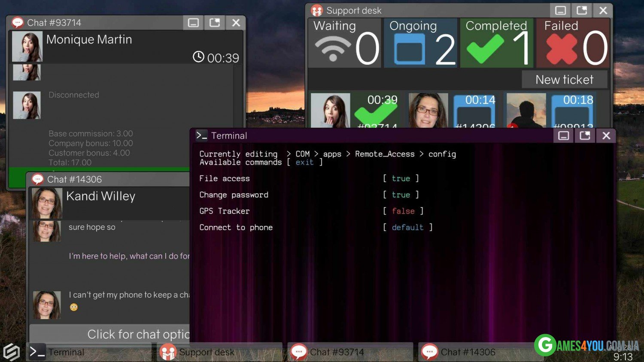Open Kandi Willey's ticket thumbnail in Support desk
Screen dimensions: 644x362
point(428,111)
